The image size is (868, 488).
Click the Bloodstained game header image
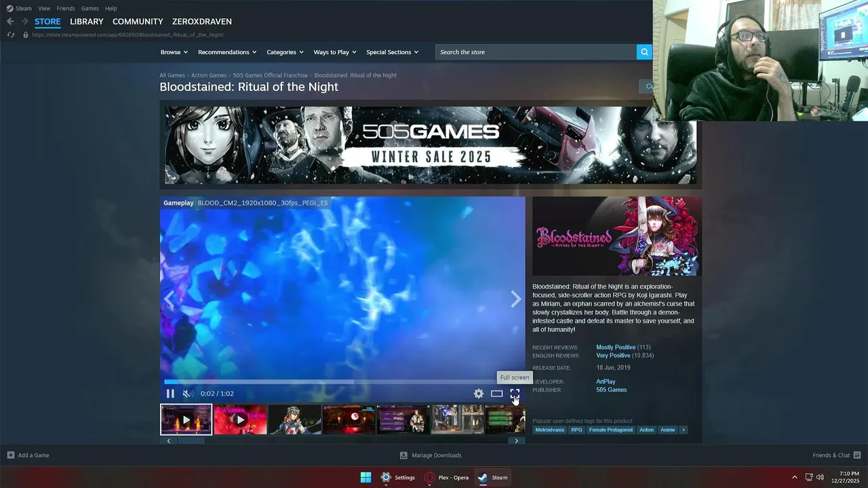tap(616, 237)
